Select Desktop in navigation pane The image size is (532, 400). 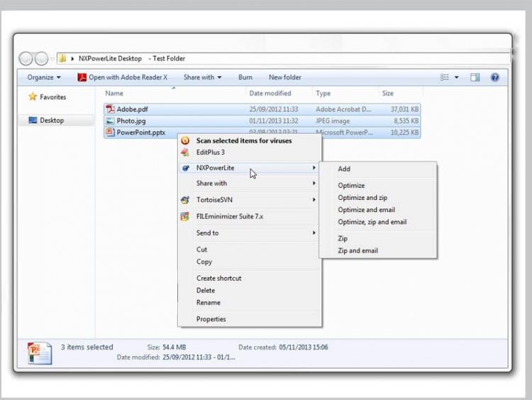pos(52,120)
